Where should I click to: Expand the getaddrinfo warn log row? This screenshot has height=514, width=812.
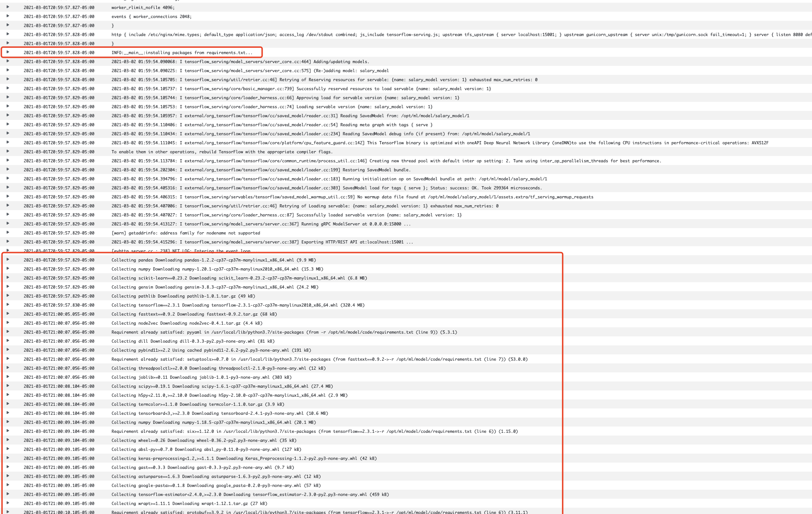point(8,233)
